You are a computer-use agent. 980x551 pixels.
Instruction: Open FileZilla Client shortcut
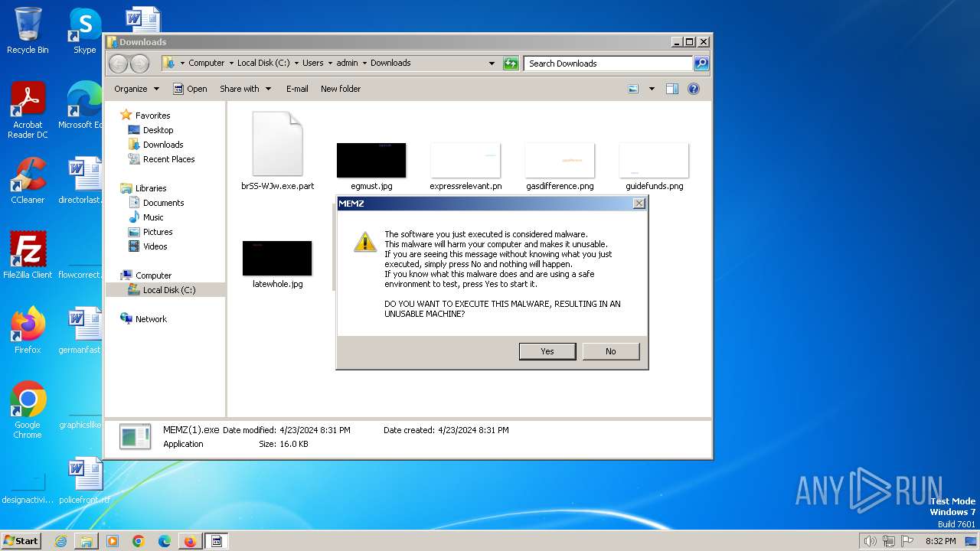point(28,256)
